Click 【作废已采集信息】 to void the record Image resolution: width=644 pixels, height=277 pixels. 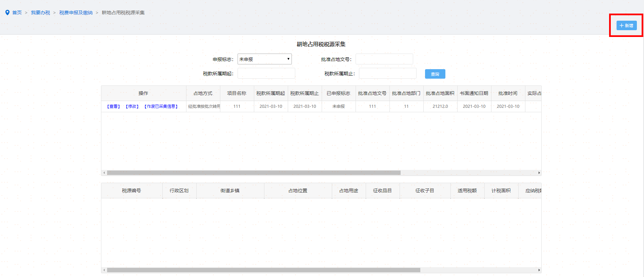161,106
